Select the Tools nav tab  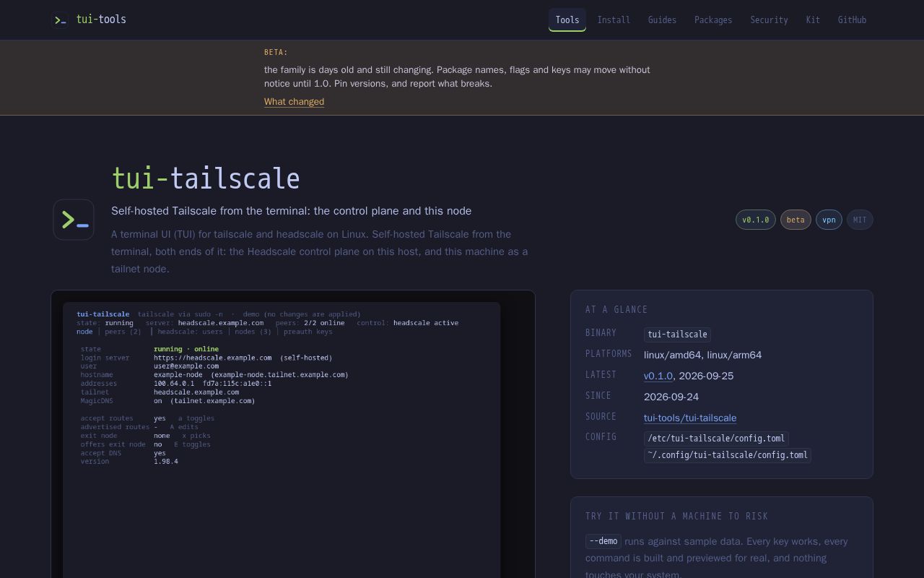tap(567, 20)
